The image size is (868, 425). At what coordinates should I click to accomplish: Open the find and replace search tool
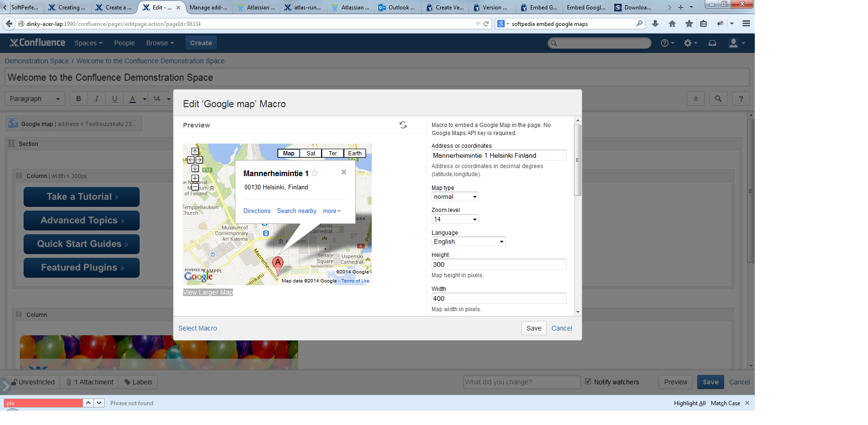point(718,99)
